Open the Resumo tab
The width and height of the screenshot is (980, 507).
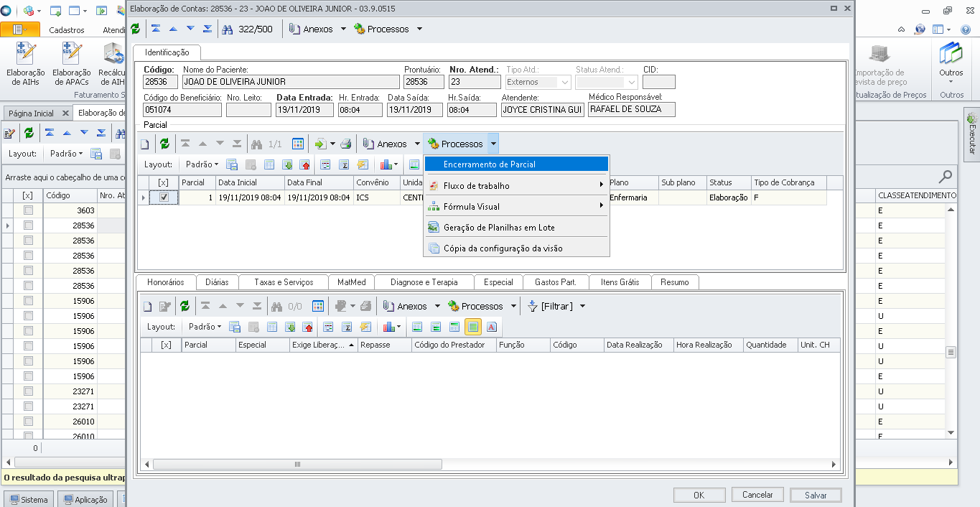tap(675, 282)
